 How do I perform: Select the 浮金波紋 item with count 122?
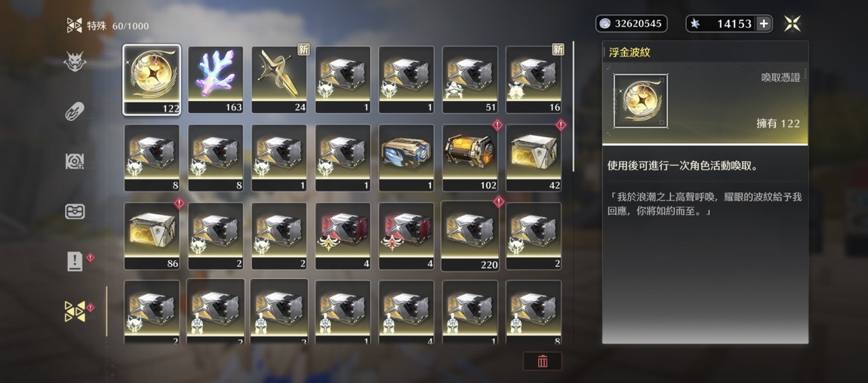pyautogui.click(x=152, y=80)
